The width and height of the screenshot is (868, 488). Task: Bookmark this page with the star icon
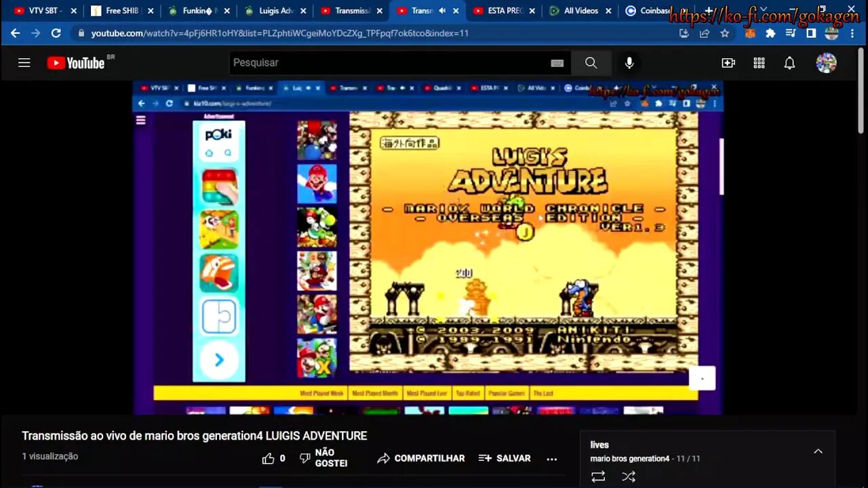point(725,33)
